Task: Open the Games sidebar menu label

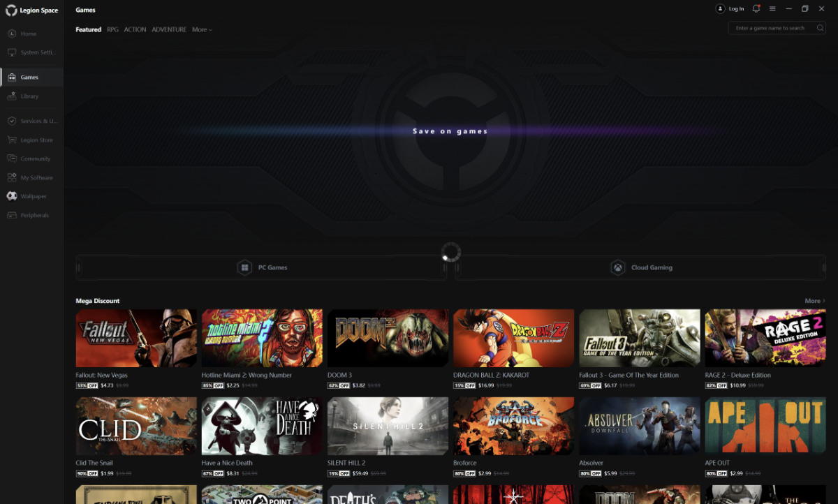Action: coord(29,77)
